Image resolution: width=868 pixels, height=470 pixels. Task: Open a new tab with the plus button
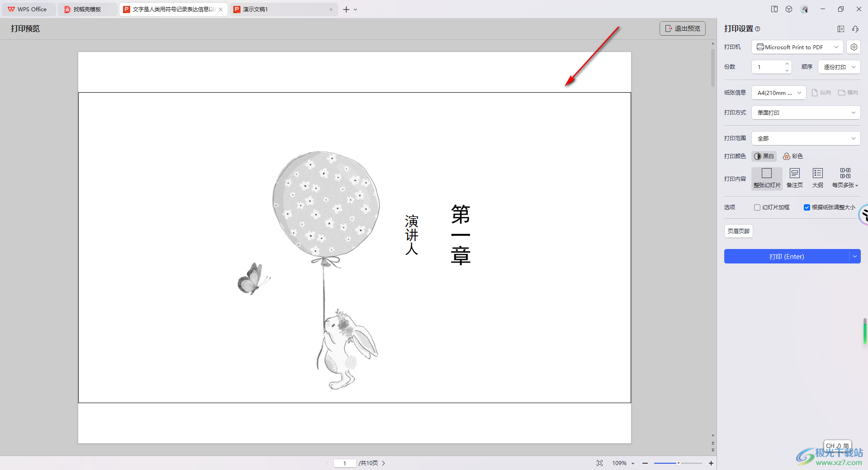coord(346,9)
